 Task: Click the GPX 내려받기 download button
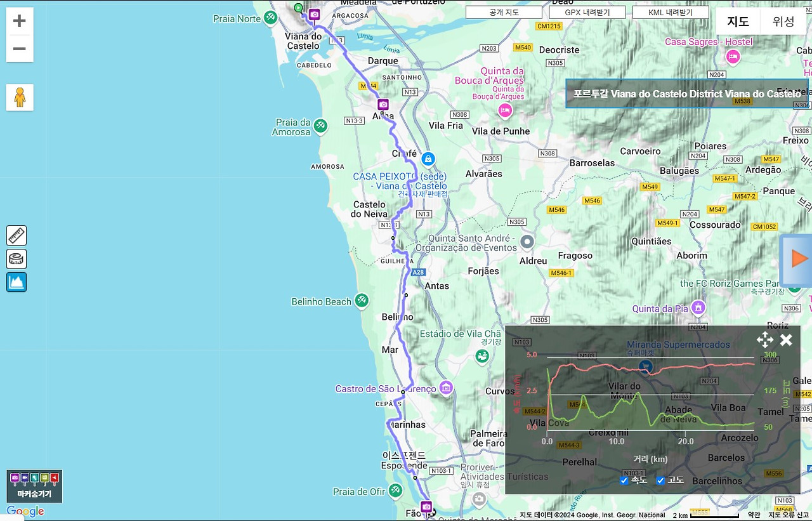click(587, 12)
